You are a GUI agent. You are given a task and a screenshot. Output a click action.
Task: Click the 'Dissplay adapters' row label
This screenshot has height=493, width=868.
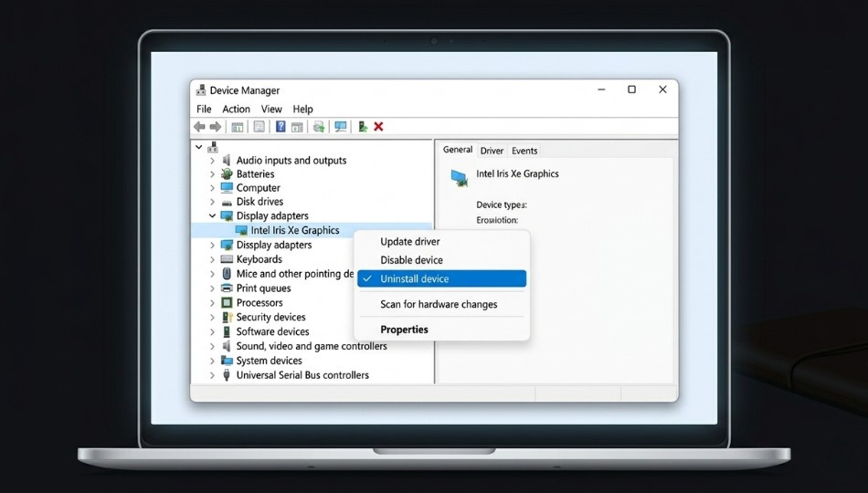pos(274,245)
